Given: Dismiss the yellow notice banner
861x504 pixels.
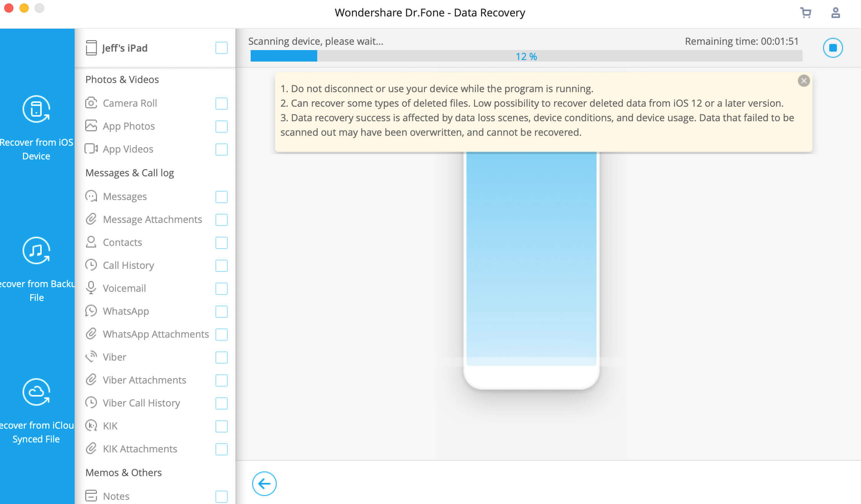Looking at the screenshot, I should (804, 81).
